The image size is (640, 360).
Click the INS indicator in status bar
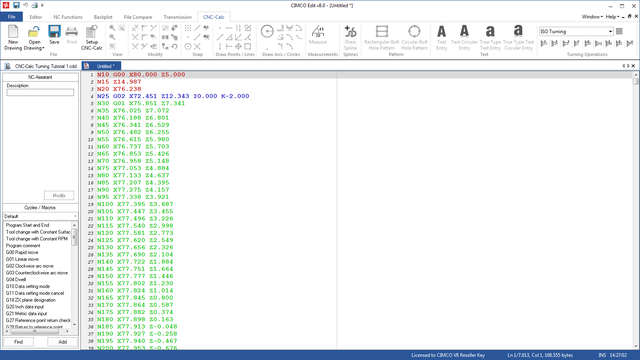[602, 355]
